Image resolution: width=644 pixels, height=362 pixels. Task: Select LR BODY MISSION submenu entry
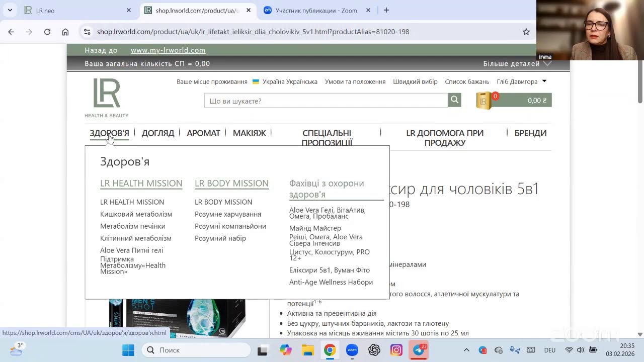point(223,202)
